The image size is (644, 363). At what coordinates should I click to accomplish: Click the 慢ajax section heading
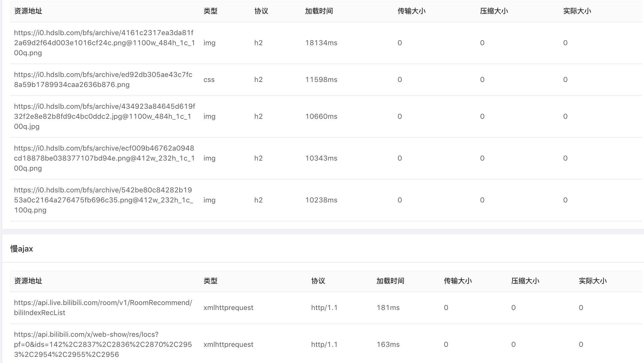point(21,249)
